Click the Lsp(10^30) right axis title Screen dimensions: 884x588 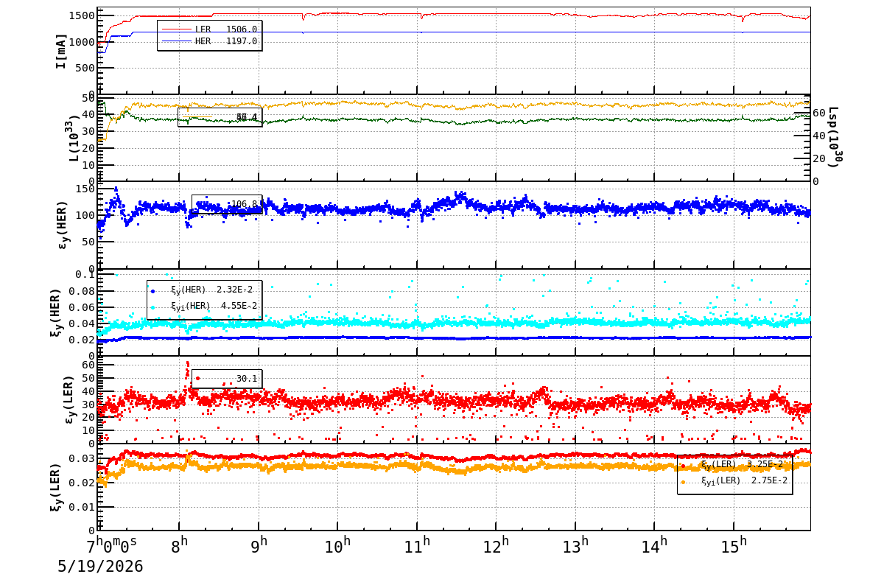click(835, 137)
